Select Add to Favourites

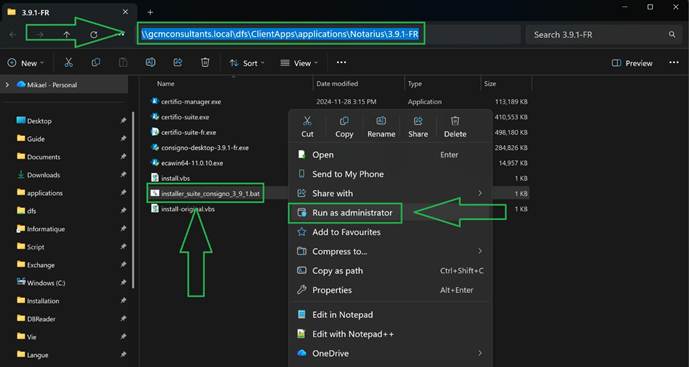(x=390, y=232)
